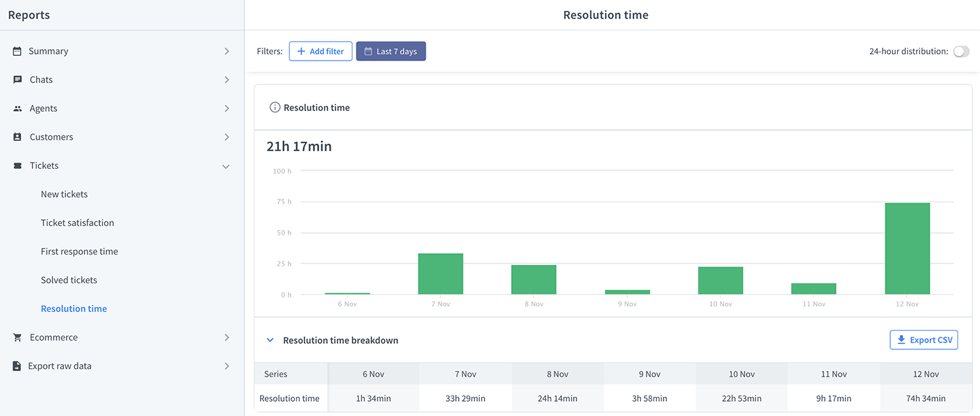This screenshot has height=416, width=980.
Task: Expand the Ecommerce section chevron
Action: pyautogui.click(x=227, y=337)
